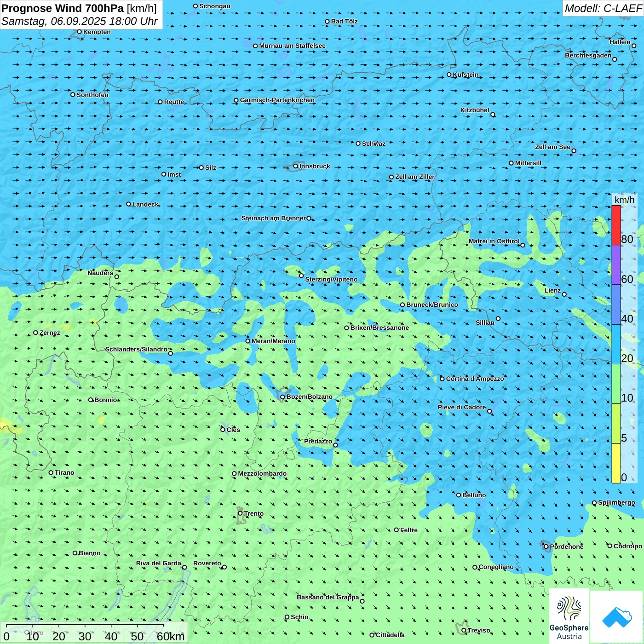Click the 'Sterzing/Vipiteno' label
This screenshot has height=644, width=644.
click(x=331, y=279)
